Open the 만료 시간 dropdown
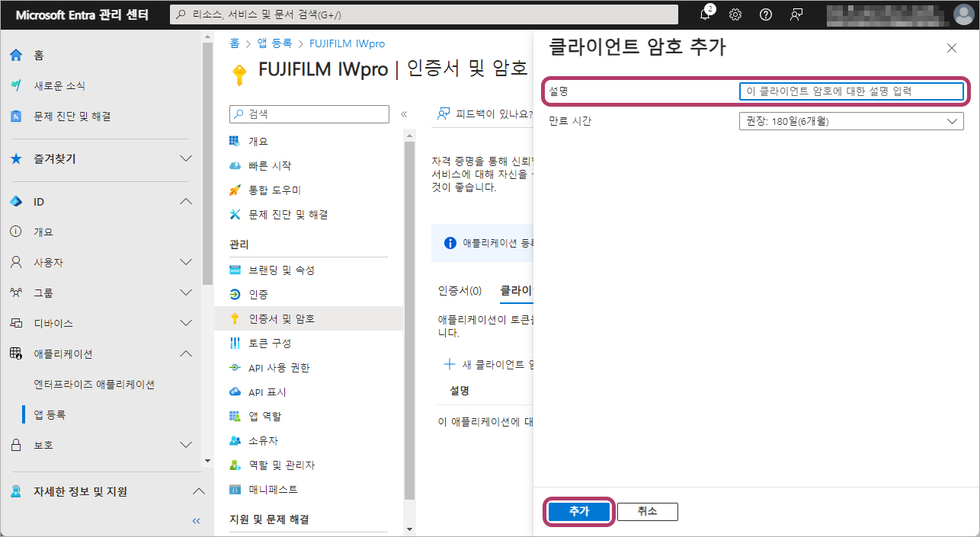The height and width of the screenshot is (537, 980). [851, 121]
